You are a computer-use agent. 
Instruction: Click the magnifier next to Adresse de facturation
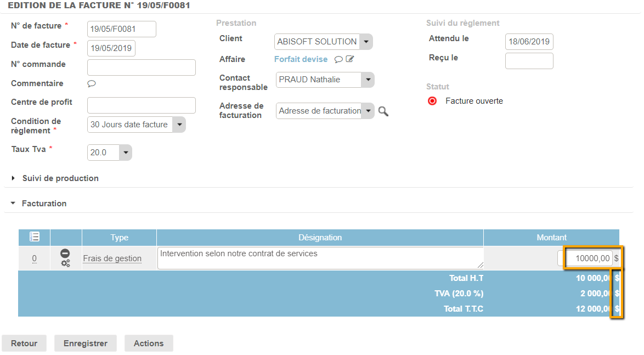[383, 111]
